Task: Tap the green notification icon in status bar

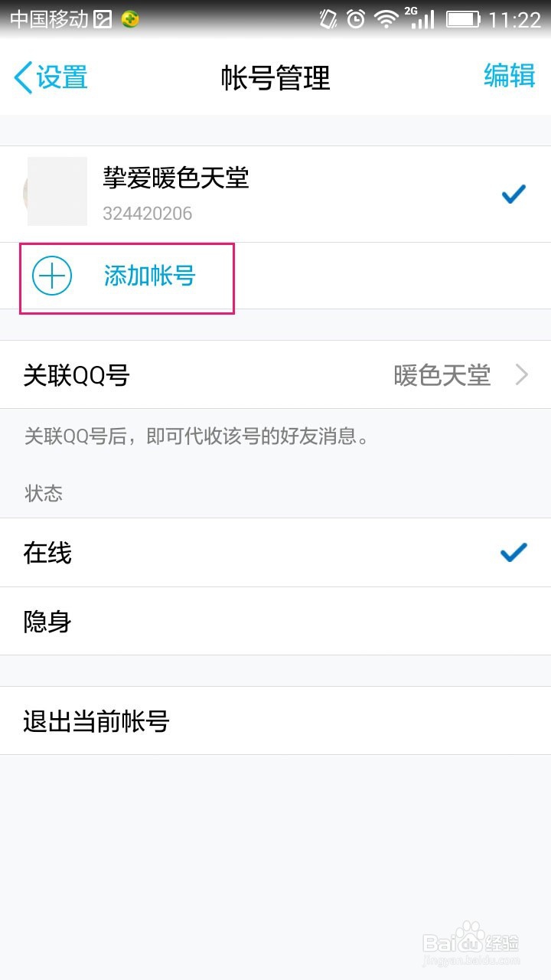Action: pyautogui.click(x=130, y=20)
